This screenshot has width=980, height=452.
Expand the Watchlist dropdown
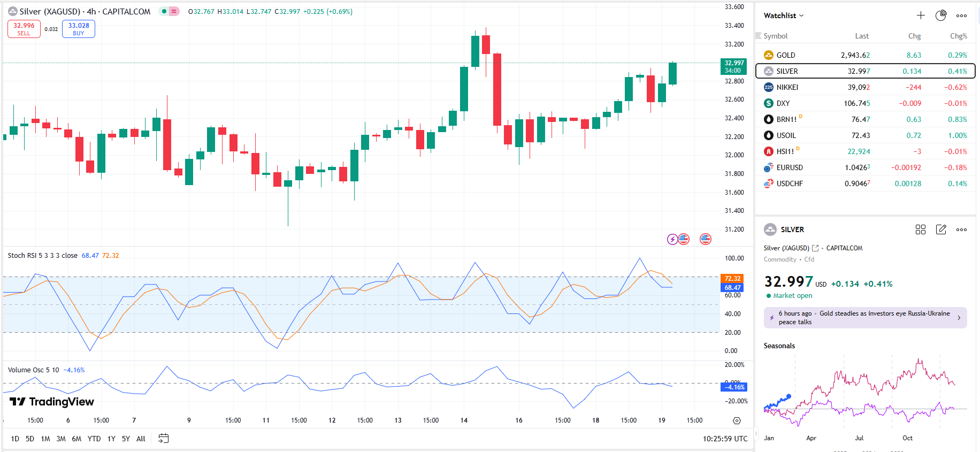tap(784, 16)
